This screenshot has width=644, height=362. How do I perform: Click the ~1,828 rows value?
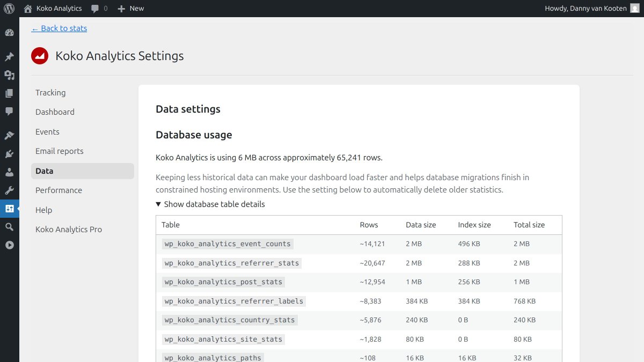pyautogui.click(x=370, y=339)
